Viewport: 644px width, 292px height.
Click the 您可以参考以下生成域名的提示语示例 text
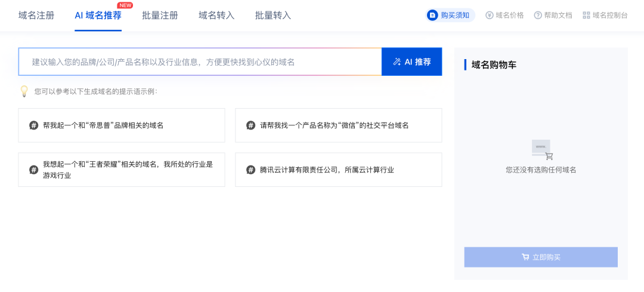coord(95,91)
